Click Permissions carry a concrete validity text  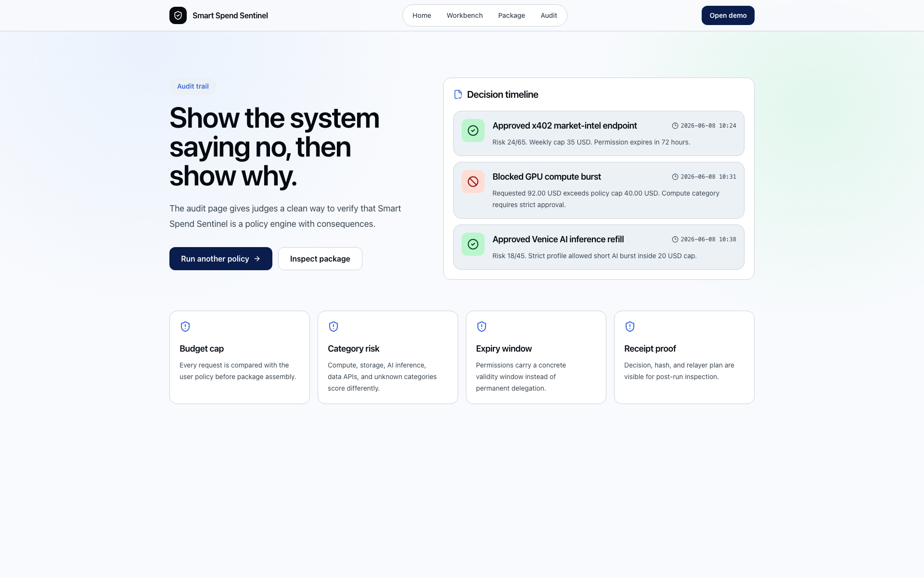pos(521,377)
